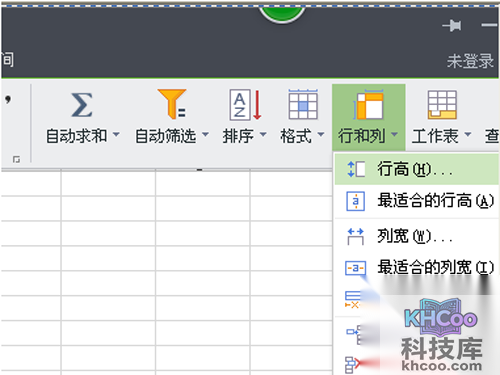Viewport: 500px width, 375px height.
Task: Click the column width icon in menu
Action: click(355, 236)
